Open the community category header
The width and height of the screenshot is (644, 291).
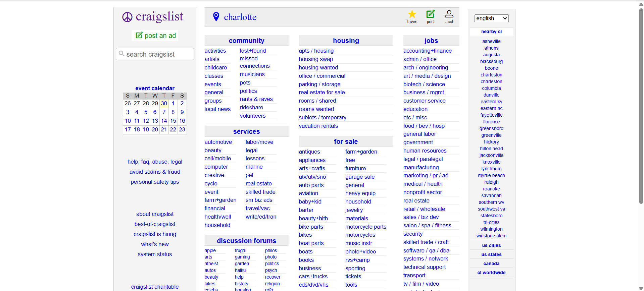246,41
